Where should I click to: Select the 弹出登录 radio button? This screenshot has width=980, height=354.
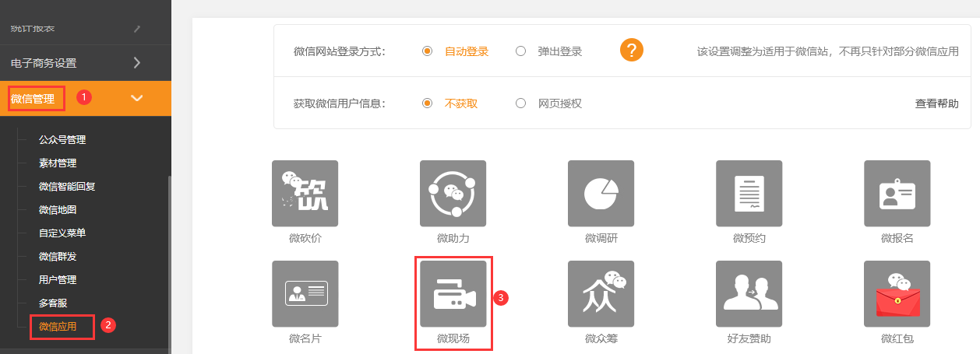point(520,51)
